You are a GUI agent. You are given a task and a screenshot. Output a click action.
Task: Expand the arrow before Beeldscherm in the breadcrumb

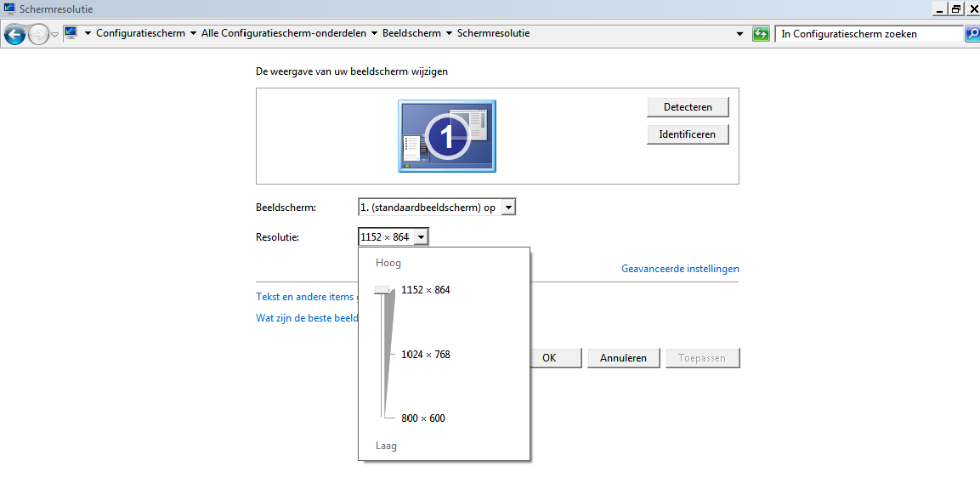(x=374, y=33)
